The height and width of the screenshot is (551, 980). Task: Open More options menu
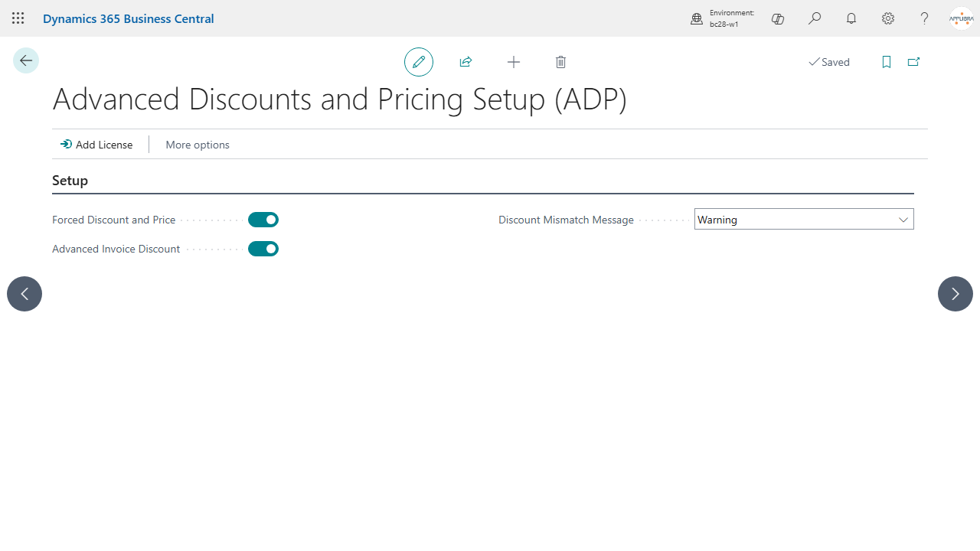tap(198, 145)
